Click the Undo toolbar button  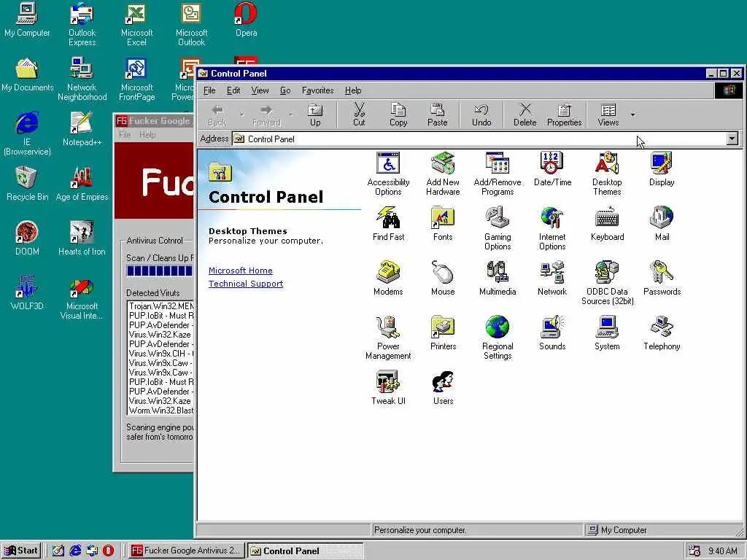pyautogui.click(x=481, y=114)
